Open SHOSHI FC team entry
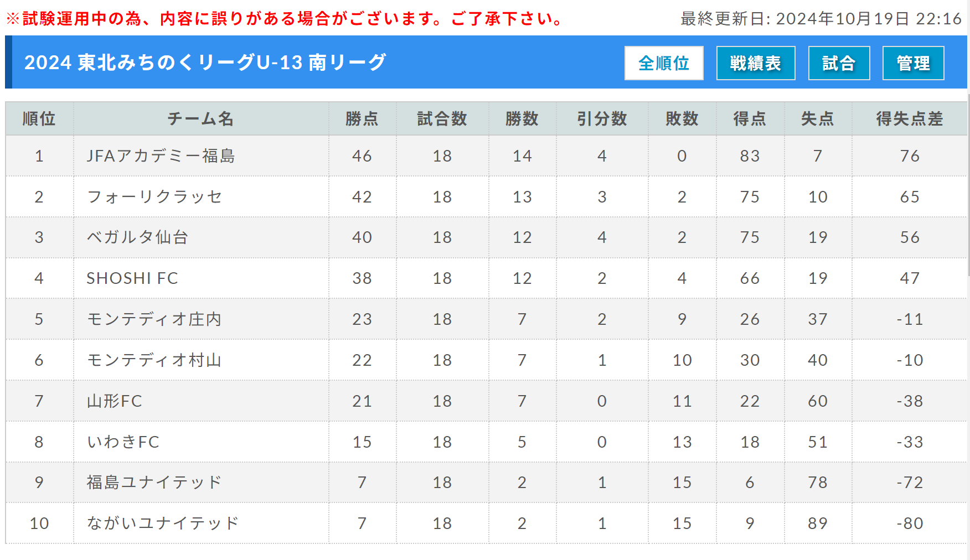The width and height of the screenshot is (970, 560). tap(132, 278)
